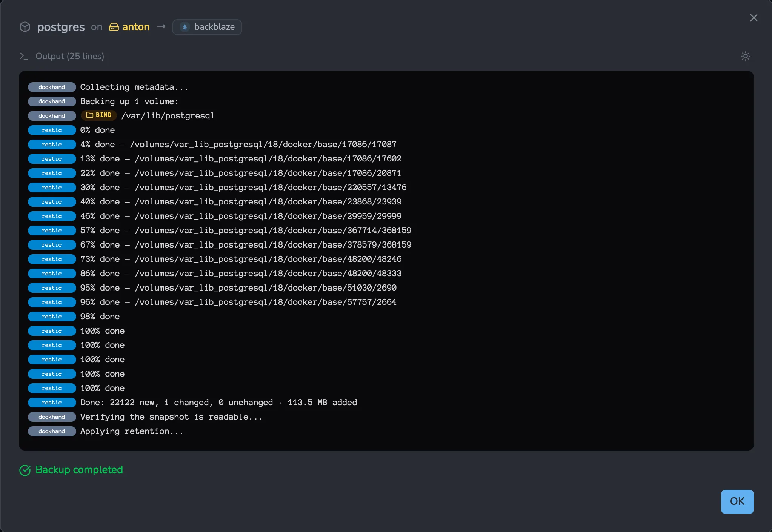Click the '73% done' log line
Screen dimensions: 772x532
click(241, 259)
